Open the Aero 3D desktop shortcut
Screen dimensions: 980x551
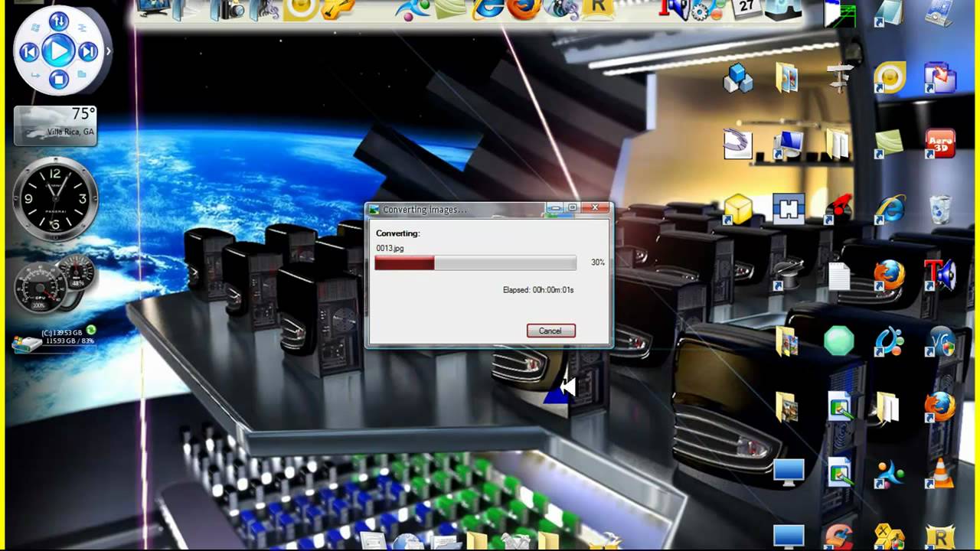[939, 143]
